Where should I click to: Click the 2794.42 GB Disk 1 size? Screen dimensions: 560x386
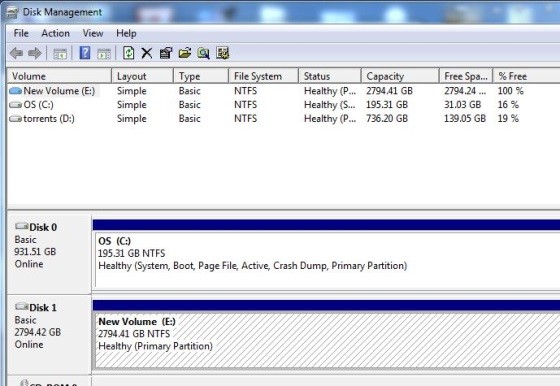coord(38,332)
